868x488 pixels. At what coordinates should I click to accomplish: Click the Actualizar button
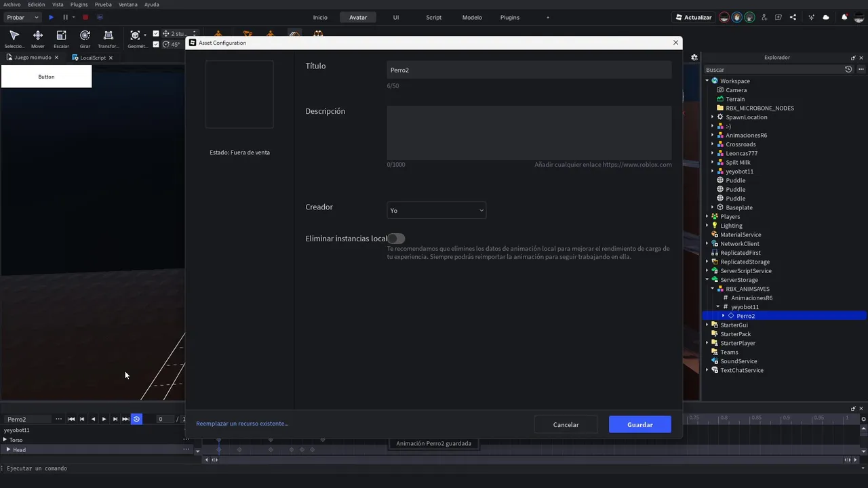point(694,17)
